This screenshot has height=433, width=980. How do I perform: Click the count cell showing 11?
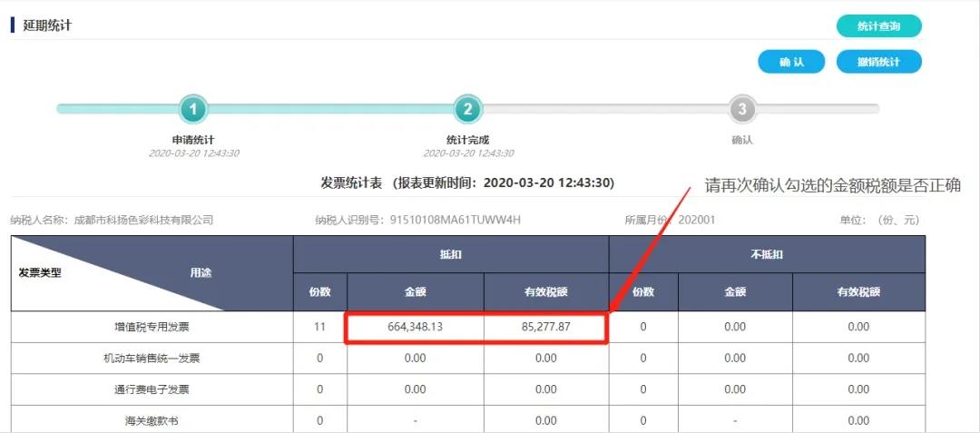(319, 327)
